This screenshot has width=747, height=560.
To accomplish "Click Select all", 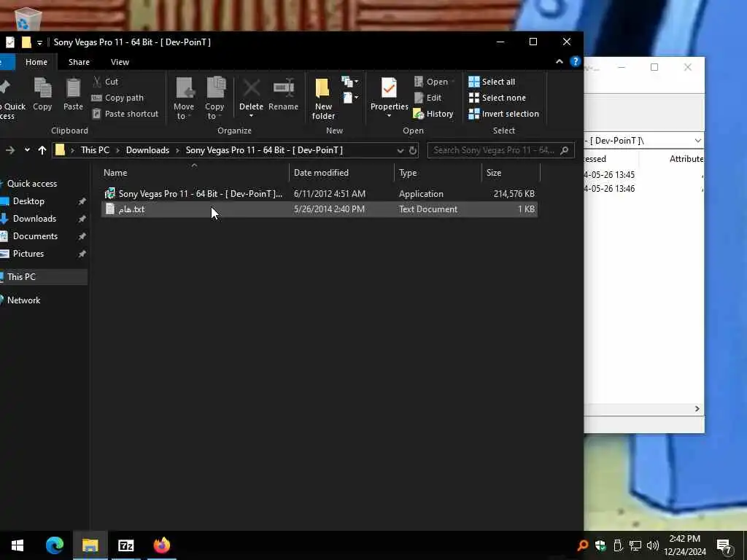I will pyautogui.click(x=492, y=82).
